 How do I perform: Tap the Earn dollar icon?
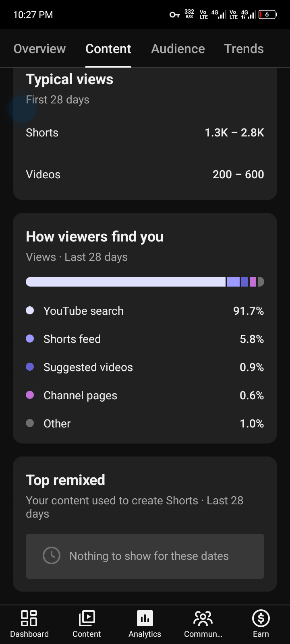261,618
